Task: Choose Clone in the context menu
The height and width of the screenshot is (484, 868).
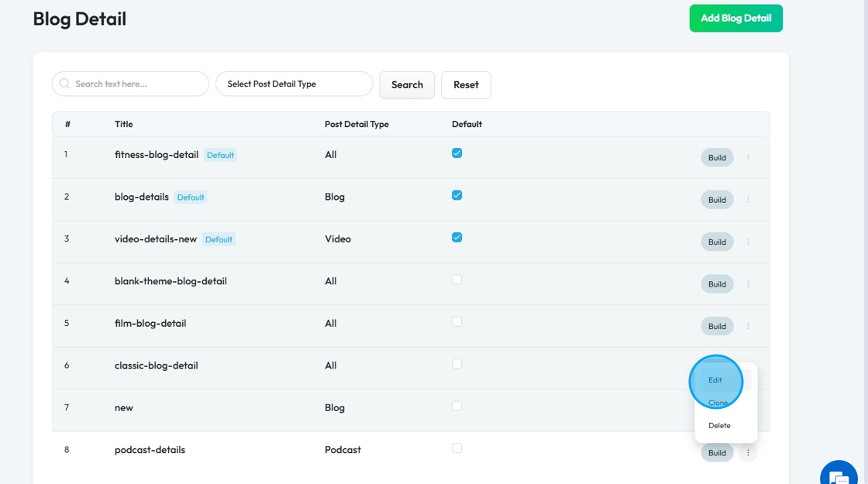Action: click(x=718, y=403)
